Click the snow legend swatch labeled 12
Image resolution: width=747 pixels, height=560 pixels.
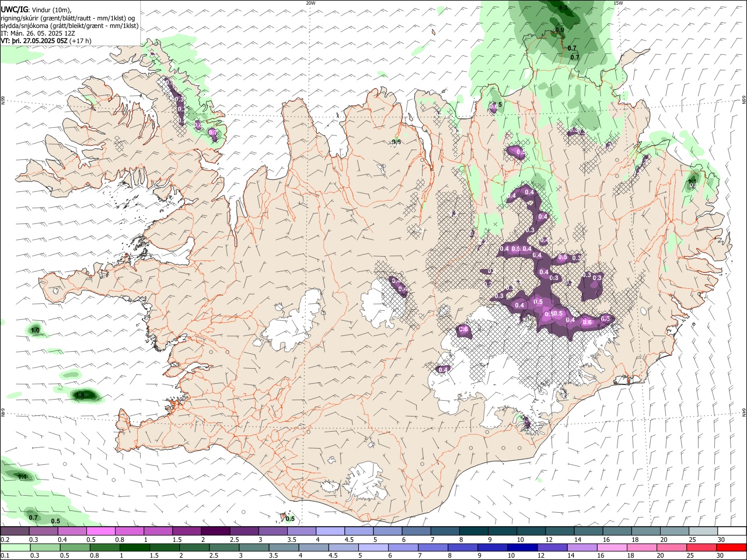[560, 531]
